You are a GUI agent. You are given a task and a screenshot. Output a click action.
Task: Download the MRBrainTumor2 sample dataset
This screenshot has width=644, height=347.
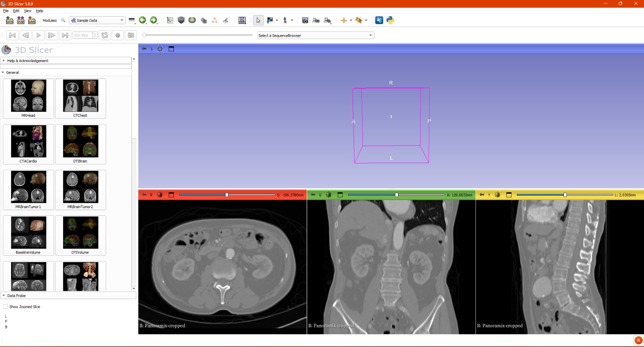[80, 190]
